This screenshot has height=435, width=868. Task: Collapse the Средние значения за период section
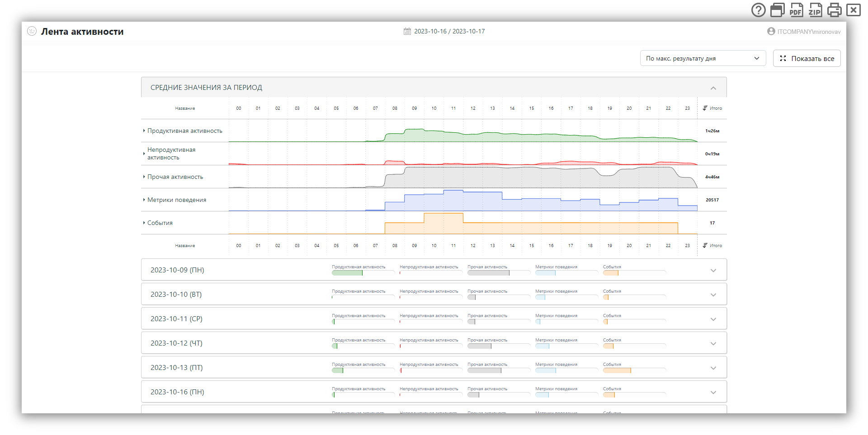click(x=713, y=88)
